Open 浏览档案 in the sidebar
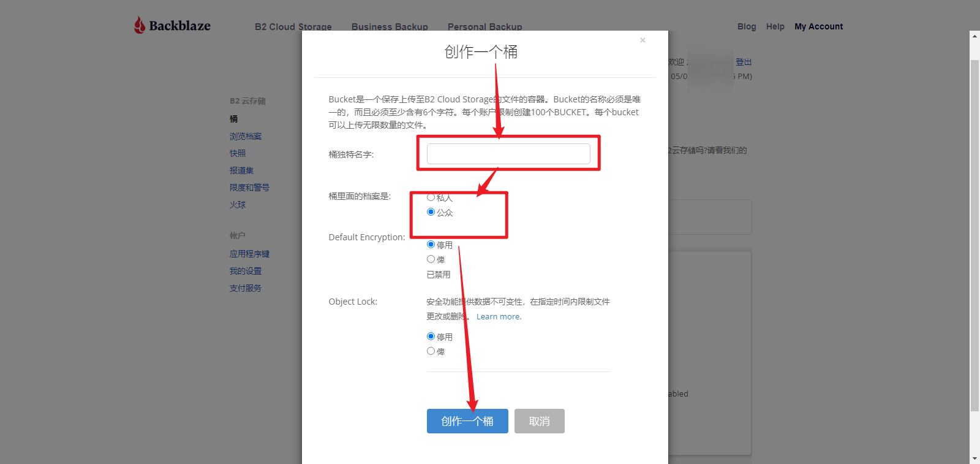The width and height of the screenshot is (980, 464). (246, 136)
